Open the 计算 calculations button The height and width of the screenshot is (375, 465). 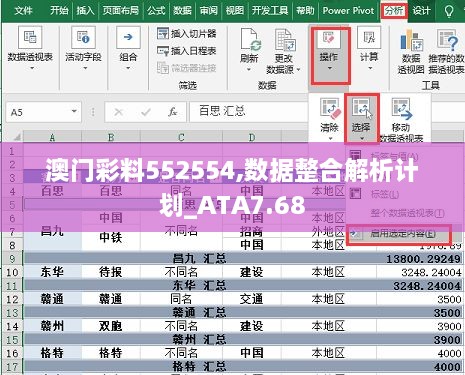[x=369, y=48]
